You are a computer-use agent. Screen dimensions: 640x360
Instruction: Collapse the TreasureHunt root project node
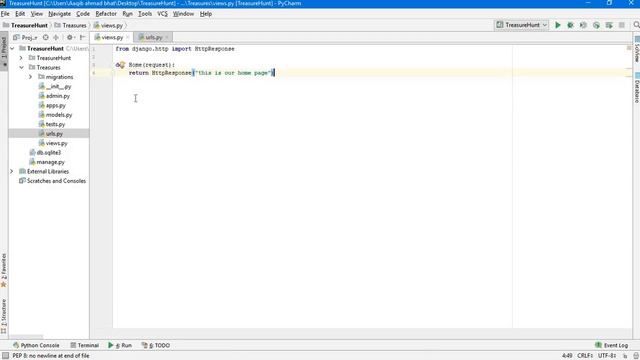[12, 49]
